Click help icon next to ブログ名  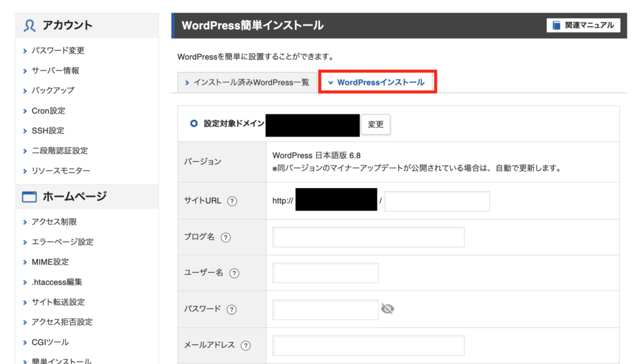point(226,237)
